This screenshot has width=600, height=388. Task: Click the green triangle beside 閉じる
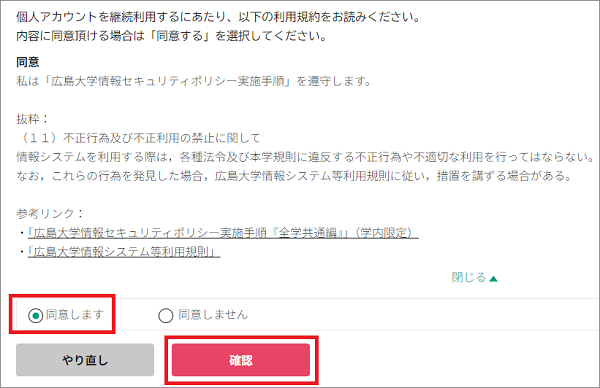click(493, 279)
